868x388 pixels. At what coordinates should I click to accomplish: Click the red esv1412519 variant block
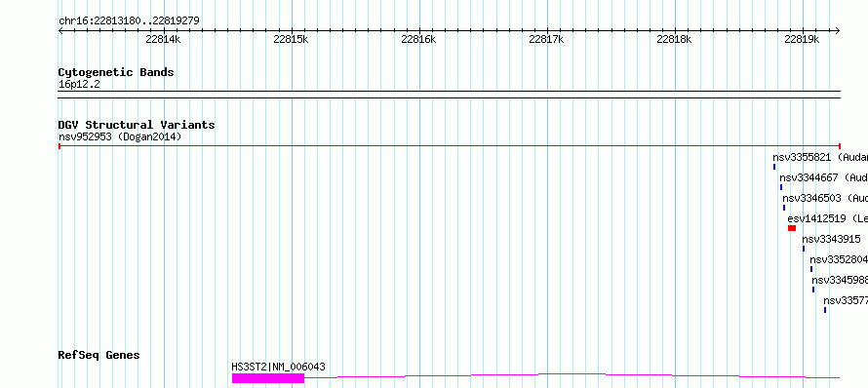792,228
